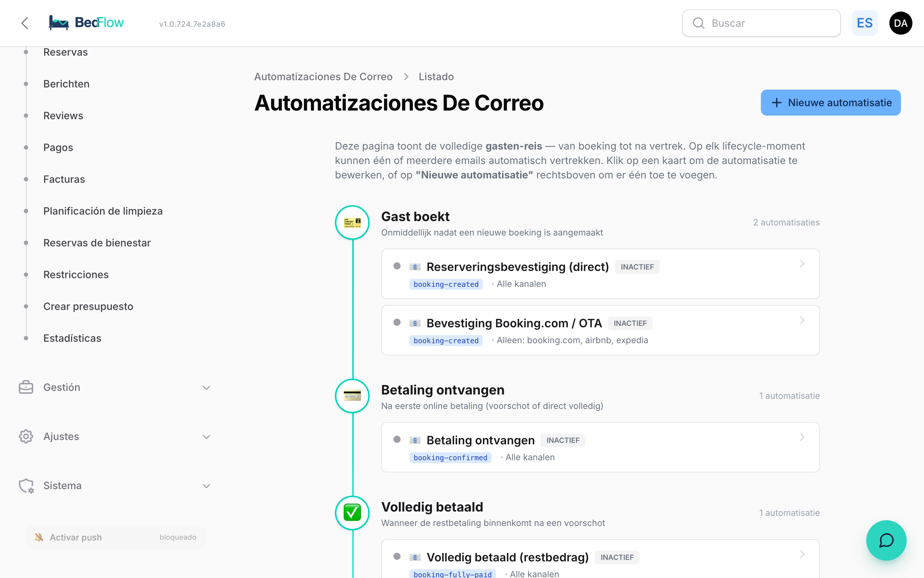Open Reserveringsbevestiging (direct) via its chevron
Screen dimensions: 924x578
pos(802,264)
